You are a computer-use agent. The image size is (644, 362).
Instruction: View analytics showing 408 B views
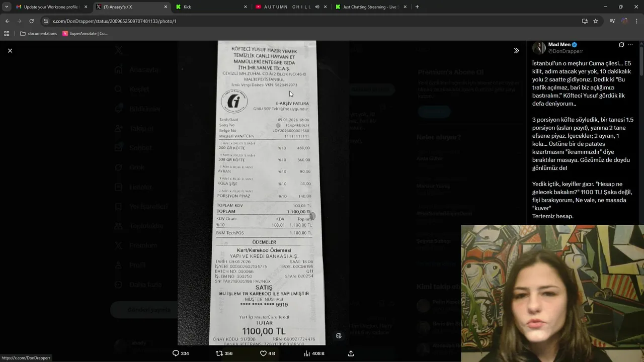point(314,353)
